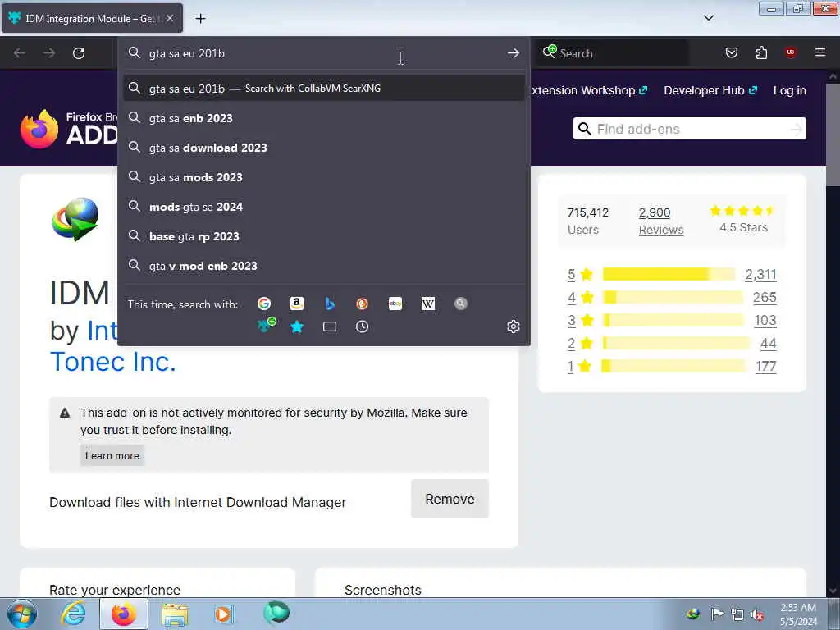Viewport: 840px width, 630px height.
Task: Focus the toolbar Search box
Action: point(614,53)
